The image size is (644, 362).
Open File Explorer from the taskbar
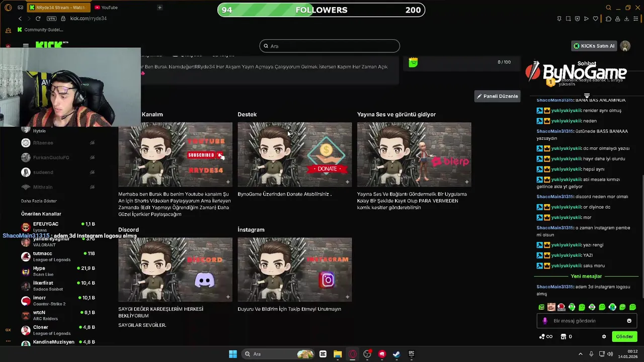tap(338, 354)
